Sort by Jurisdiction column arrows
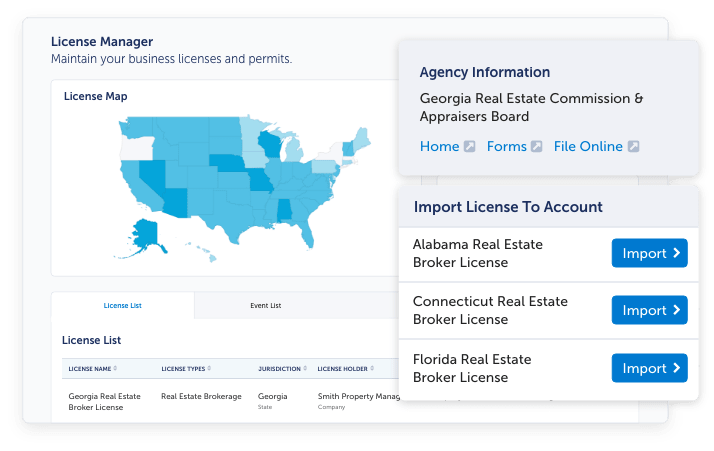This screenshot has height=451, width=714. (x=304, y=369)
